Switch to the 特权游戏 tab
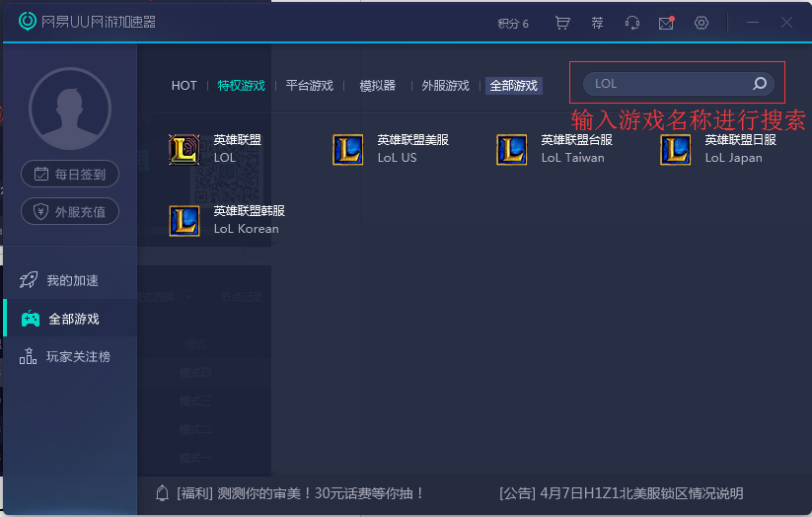812x517 pixels. pyautogui.click(x=241, y=86)
